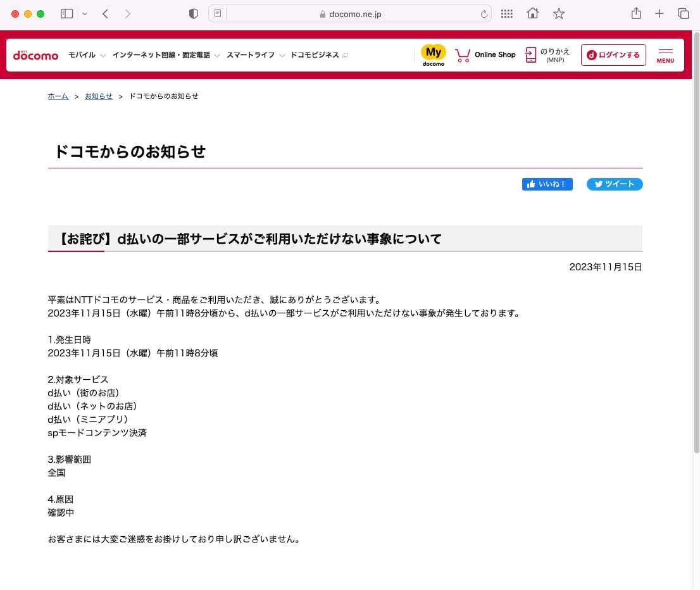Open the grid start page icon

click(507, 14)
